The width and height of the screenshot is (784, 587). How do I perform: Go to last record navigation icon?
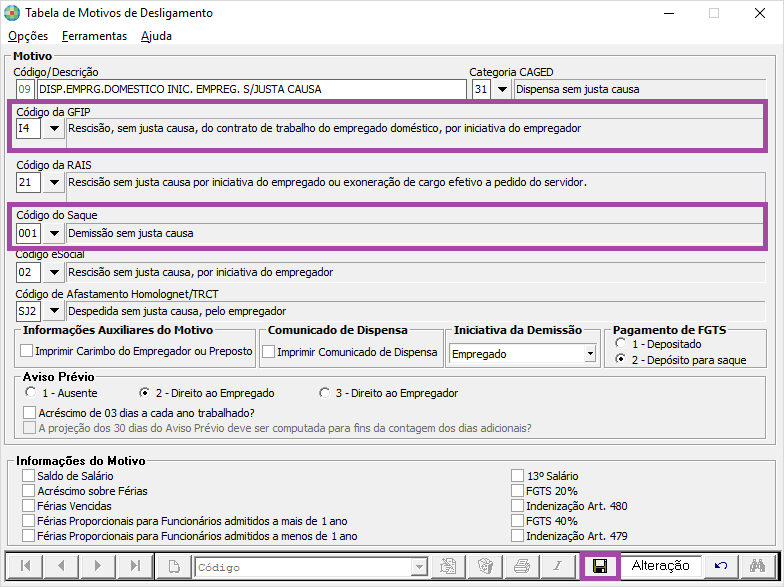point(134,566)
